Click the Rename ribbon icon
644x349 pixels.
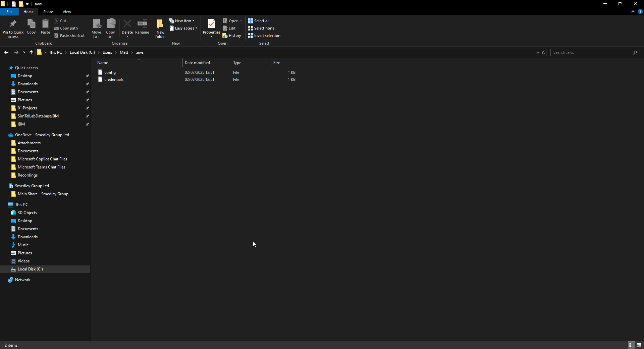point(142,27)
